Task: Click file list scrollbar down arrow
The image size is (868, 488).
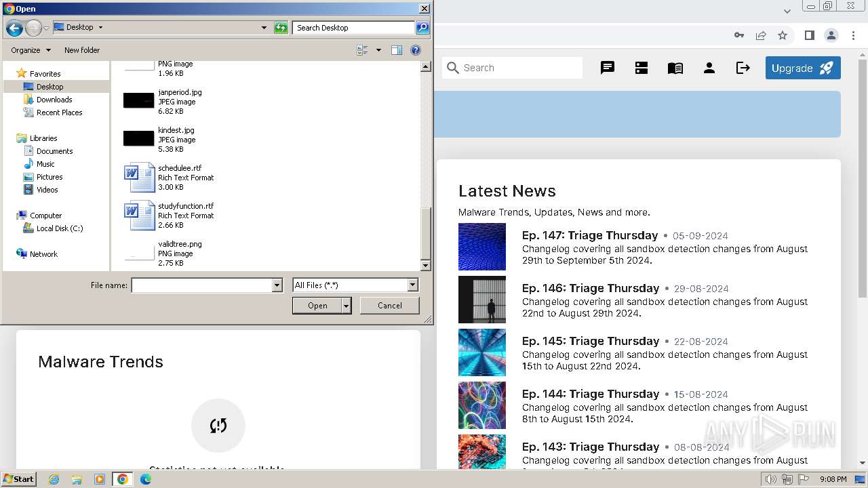Action: (x=426, y=266)
